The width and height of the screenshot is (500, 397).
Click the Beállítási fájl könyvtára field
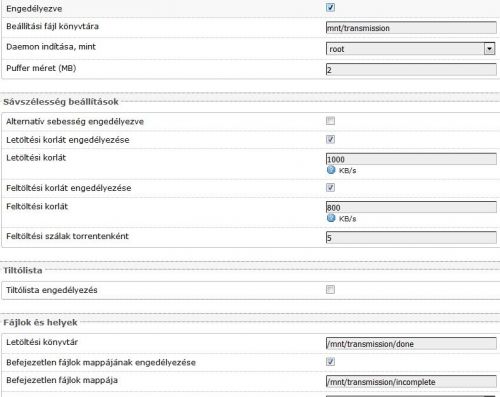tap(411, 28)
